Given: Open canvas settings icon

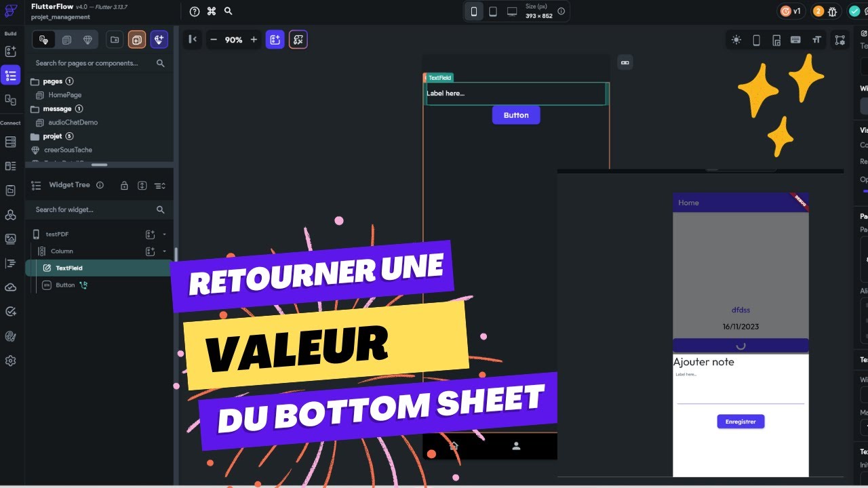Looking at the screenshot, I should click(x=840, y=40).
